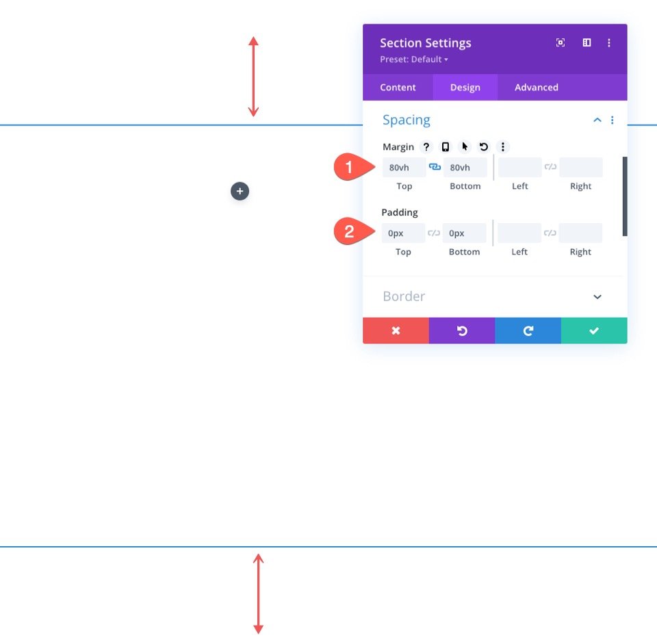Snap settings modal to sidebar columns
657x644 pixels.
point(587,42)
